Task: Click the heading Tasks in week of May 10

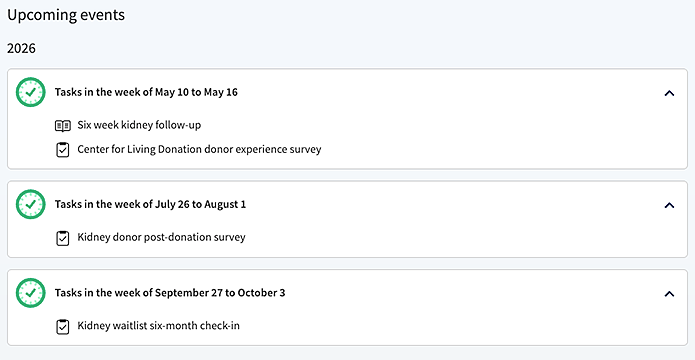Action: coord(146,92)
